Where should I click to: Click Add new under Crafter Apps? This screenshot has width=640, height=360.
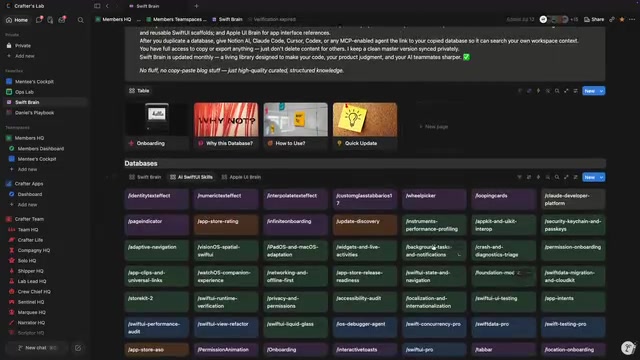click(x=27, y=204)
